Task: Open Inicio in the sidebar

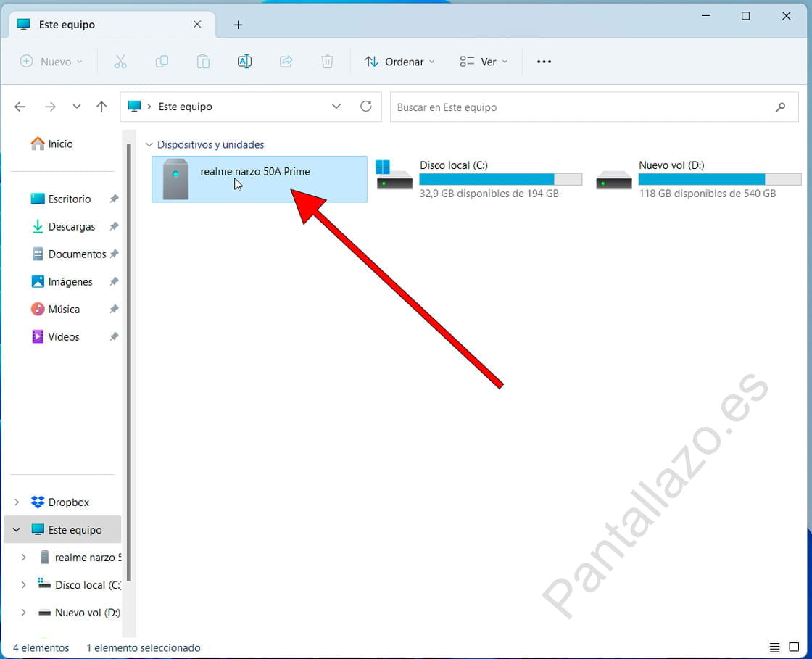Action: pos(51,144)
